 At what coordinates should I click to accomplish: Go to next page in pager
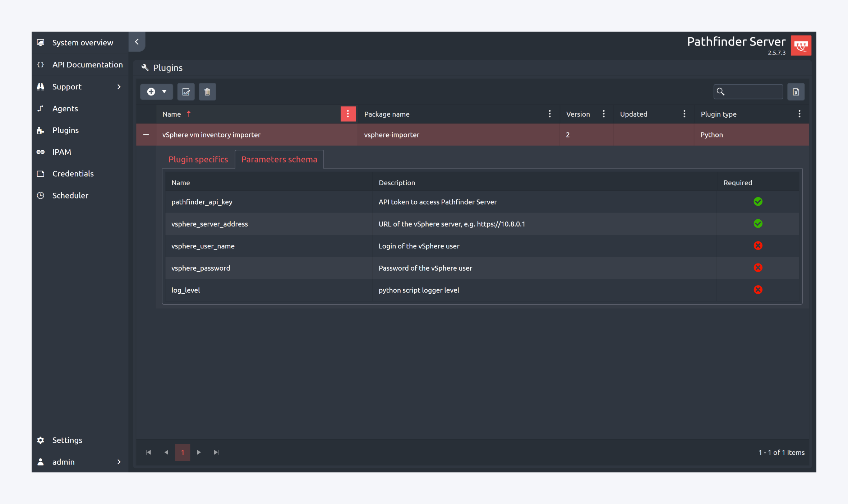pyautogui.click(x=199, y=452)
